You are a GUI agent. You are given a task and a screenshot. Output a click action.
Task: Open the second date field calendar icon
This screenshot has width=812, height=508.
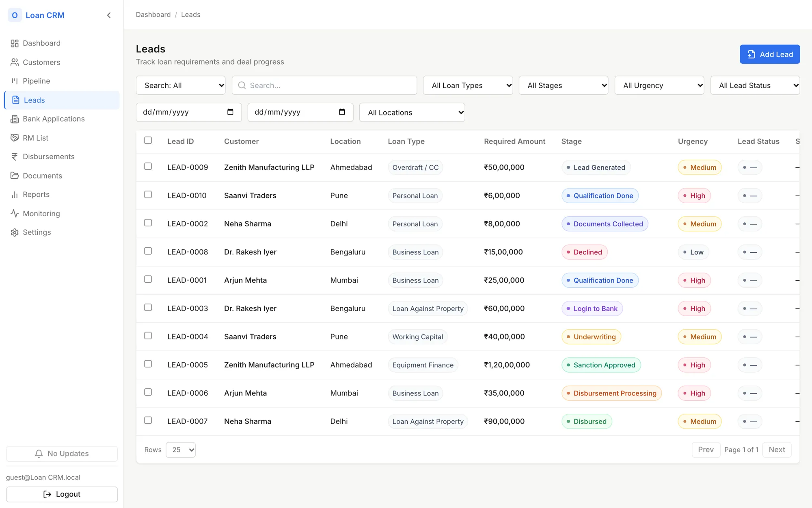342,112
